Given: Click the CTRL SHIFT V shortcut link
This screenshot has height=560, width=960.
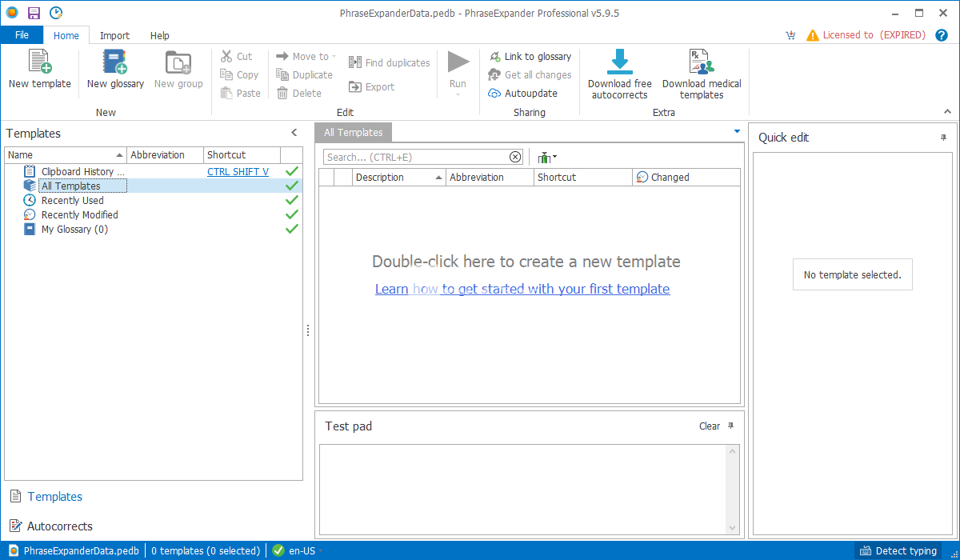Looking at the screenshot, I should click(x=238, y=171).
